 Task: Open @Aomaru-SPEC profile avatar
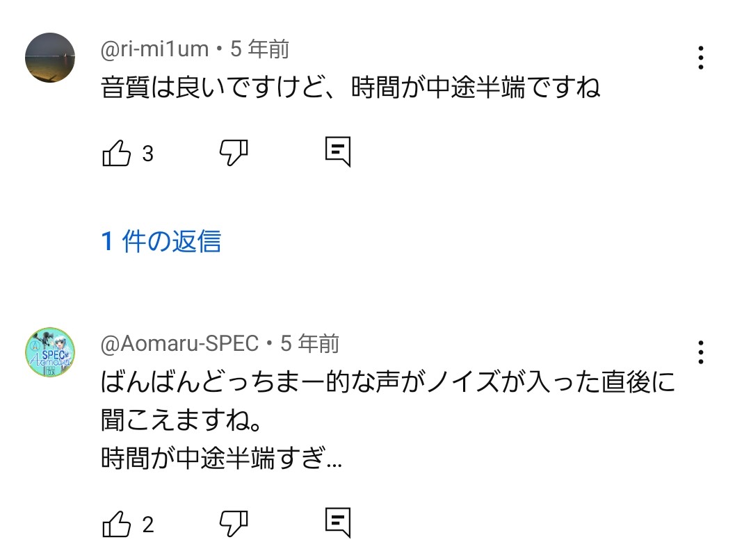pyautogui.click(x=50, y=352)
